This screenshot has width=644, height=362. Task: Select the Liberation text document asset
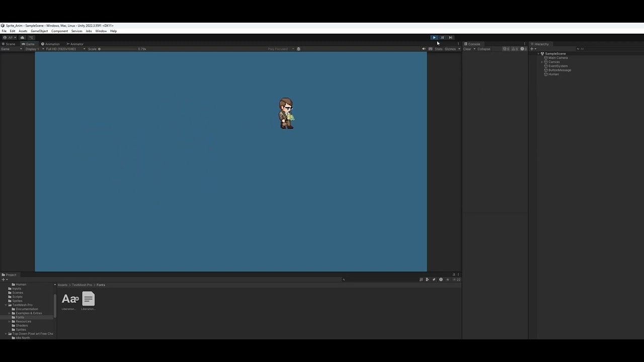(88, 299)
